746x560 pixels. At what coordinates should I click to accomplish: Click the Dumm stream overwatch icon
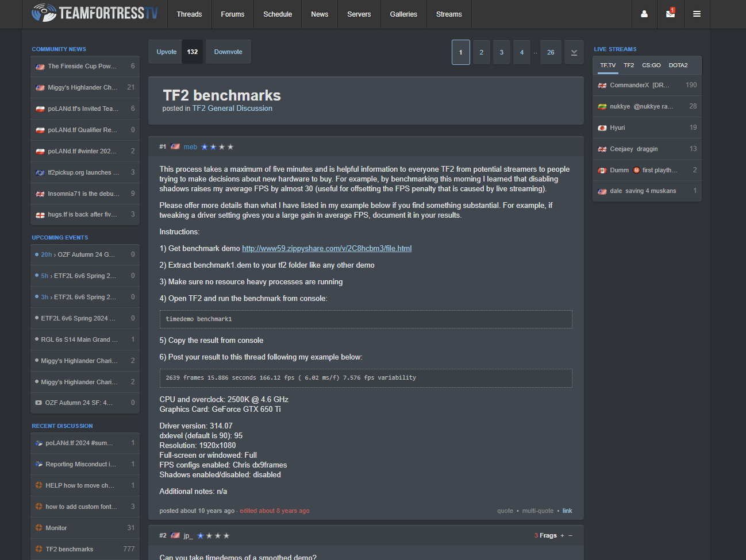pos(636,170)
